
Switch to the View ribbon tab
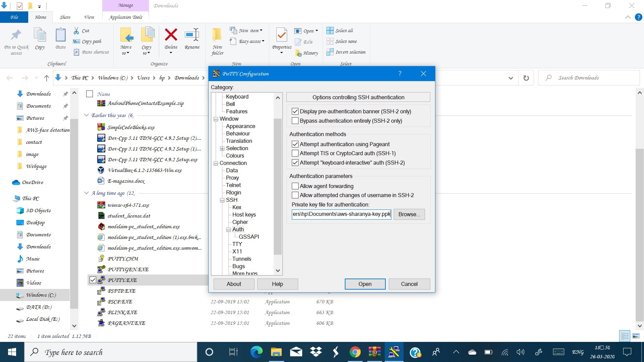pos(89,17)
